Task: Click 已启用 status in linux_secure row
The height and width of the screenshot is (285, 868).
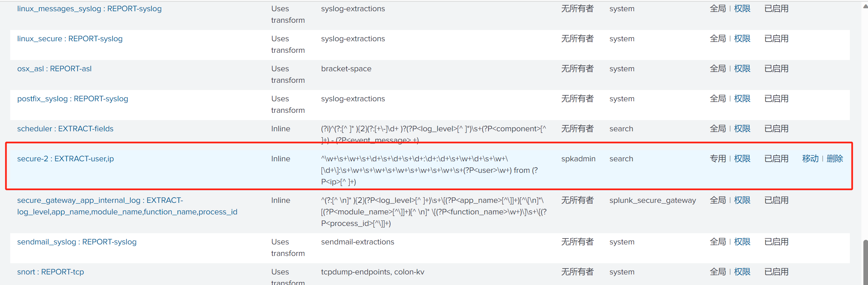Action: tap(776, 39)
